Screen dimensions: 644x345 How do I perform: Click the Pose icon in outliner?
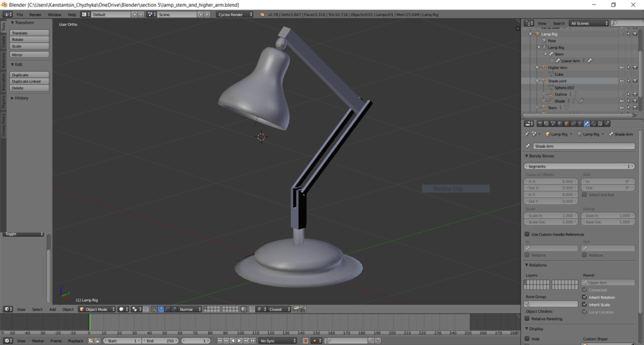pos(544,41)
